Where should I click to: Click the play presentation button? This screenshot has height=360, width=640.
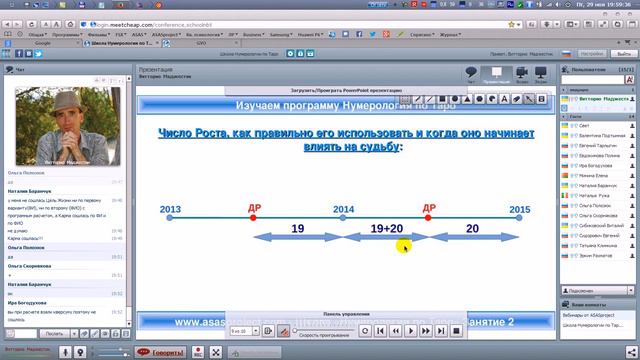(411, 331)
